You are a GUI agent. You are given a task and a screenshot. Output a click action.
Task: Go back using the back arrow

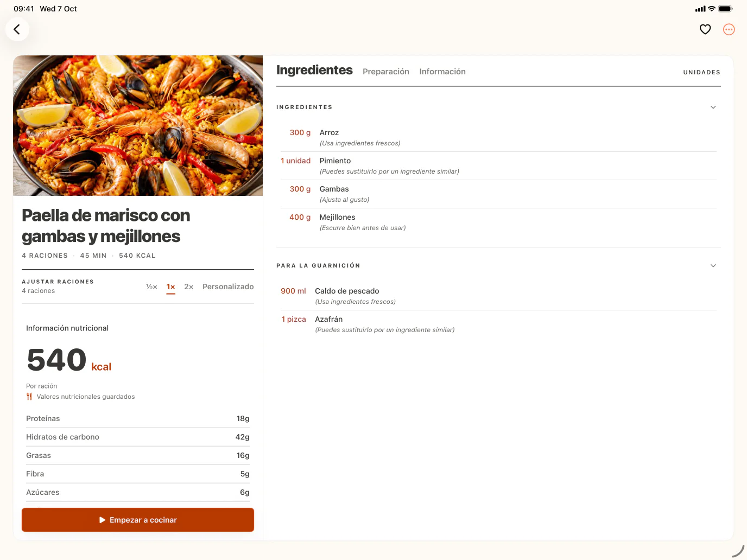coord(17,29)
